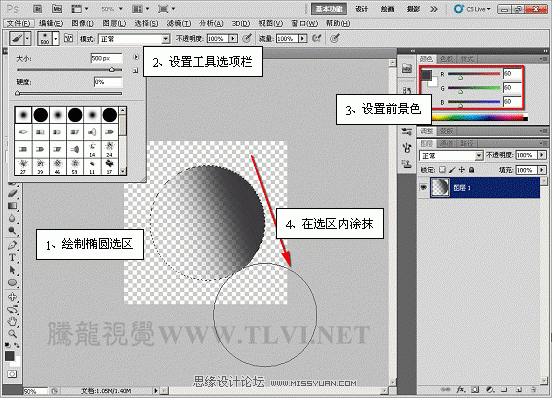Image resolution: width=552 pixels, height=398 pixels.
Task: Open the 流量 flow slider arrow
Action: (302, 38)
